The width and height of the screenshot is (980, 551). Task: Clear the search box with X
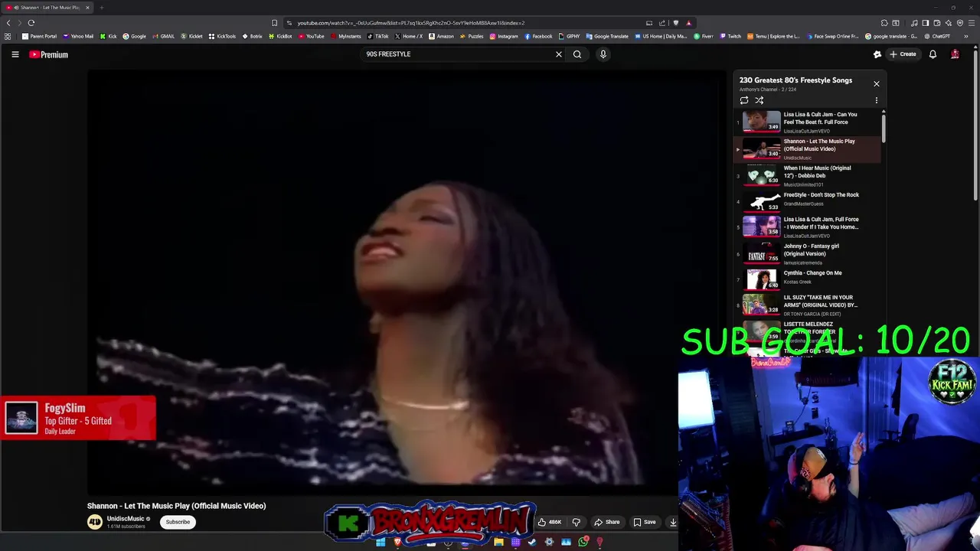[559, 54]
